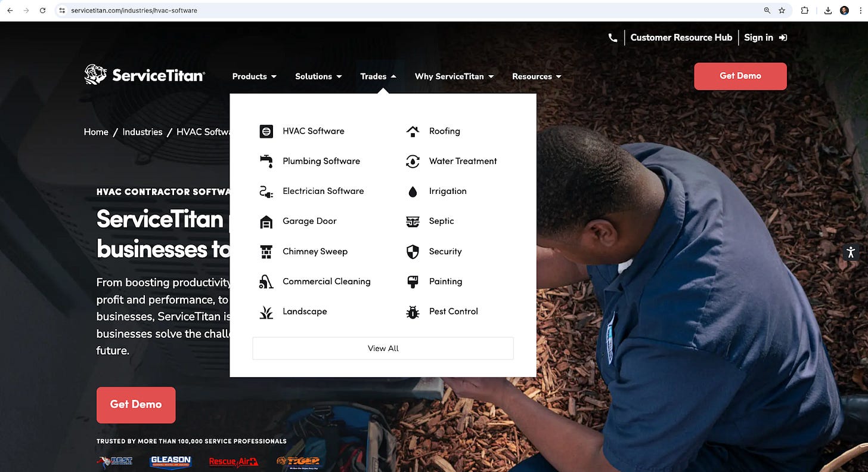Select Plumbing Software menu entry

coord(321,161)
